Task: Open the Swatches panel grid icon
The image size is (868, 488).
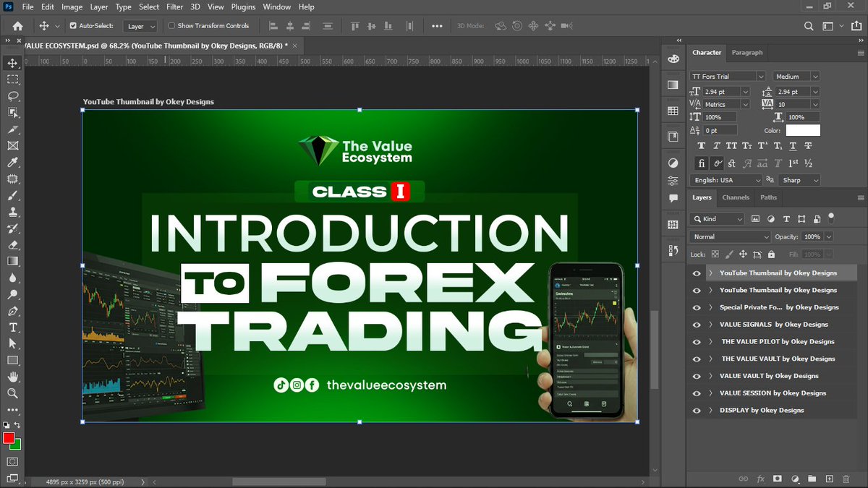Action: pos(673,111)
